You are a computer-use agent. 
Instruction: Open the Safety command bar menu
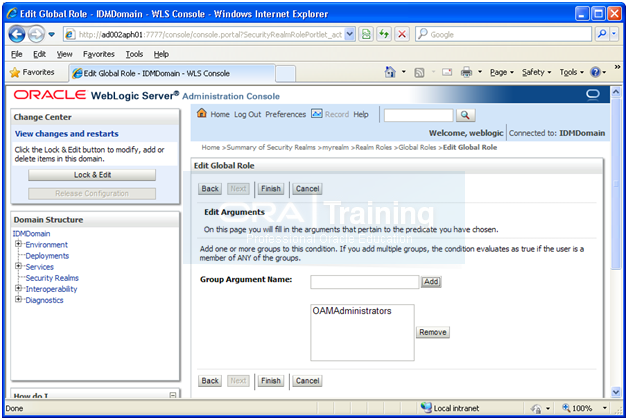pyautogui.click(x=537, y=72)
